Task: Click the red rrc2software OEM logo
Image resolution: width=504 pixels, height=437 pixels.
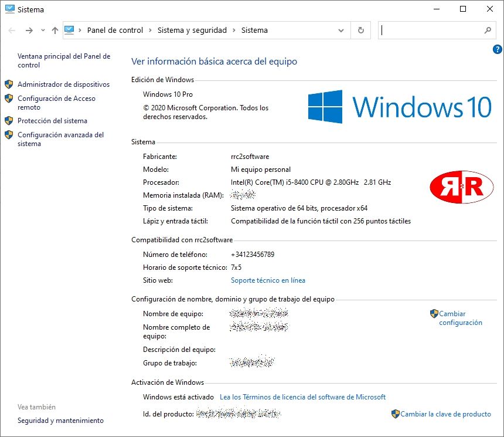Action: click(462, 187)
